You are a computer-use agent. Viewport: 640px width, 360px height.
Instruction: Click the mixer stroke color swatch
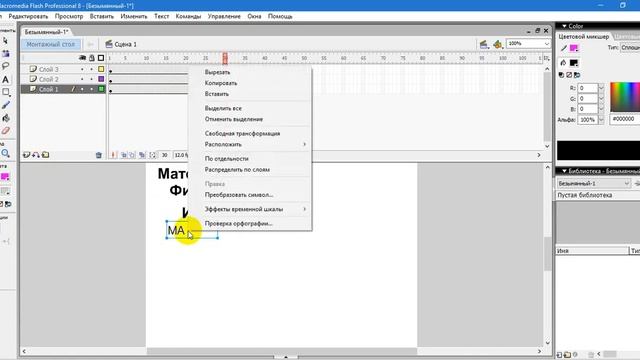coord(574,49)
